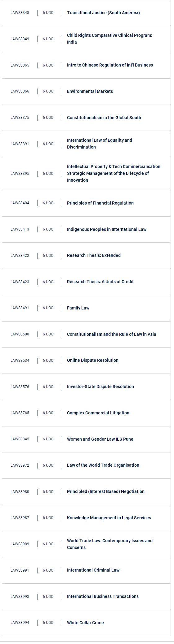Click course code LAWS8980
Image resolution: width=174 pixels, height=644 pixels.
[x=20, y=492]
